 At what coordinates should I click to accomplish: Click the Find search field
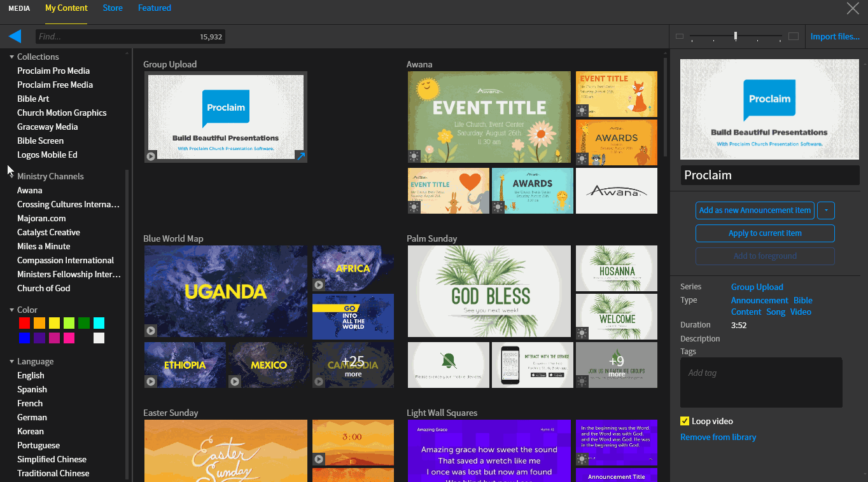click(x=130, y=37)
